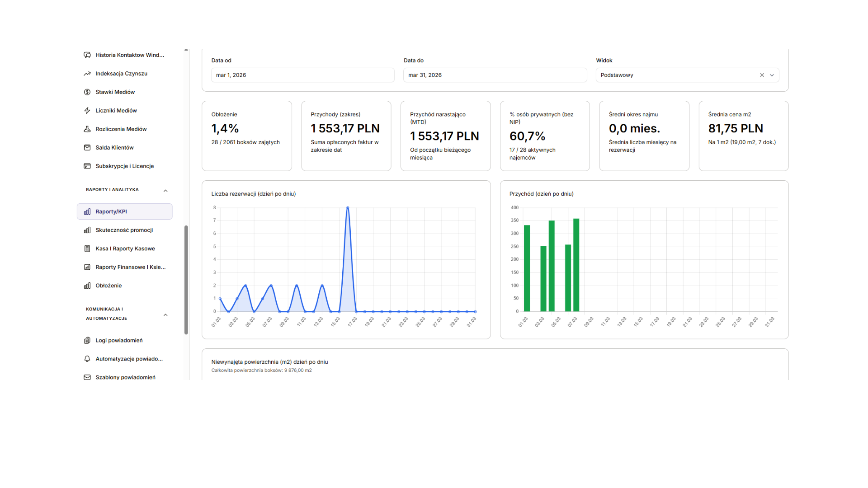Click the Logi powiadomień clipboard icon
868x488 pixels.
click(x=87, y=340)
